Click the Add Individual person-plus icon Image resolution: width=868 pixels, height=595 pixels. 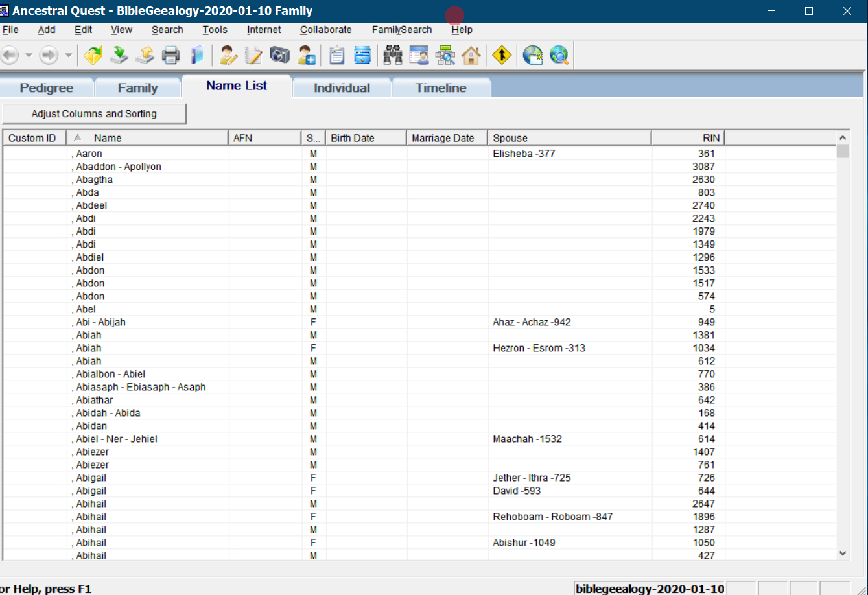(307, 55)
